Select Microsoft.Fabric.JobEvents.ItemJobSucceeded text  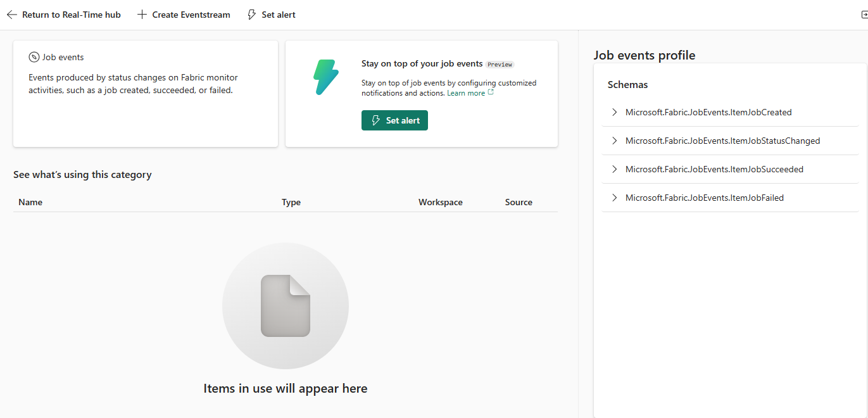(x=714, y=169)
